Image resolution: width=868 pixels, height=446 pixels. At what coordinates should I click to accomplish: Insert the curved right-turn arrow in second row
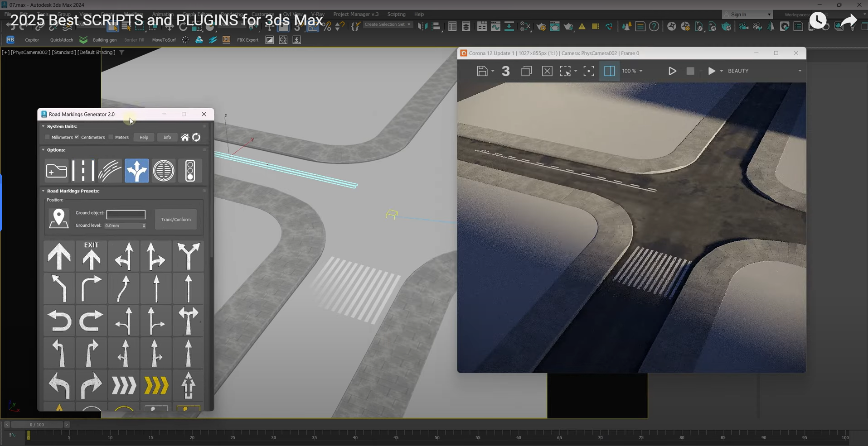(x=91, y=288)
